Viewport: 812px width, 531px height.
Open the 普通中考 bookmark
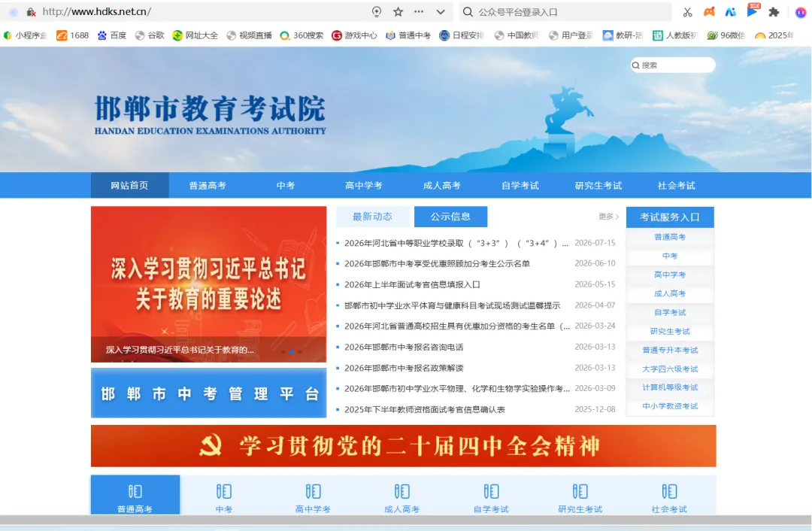point(408,35)
